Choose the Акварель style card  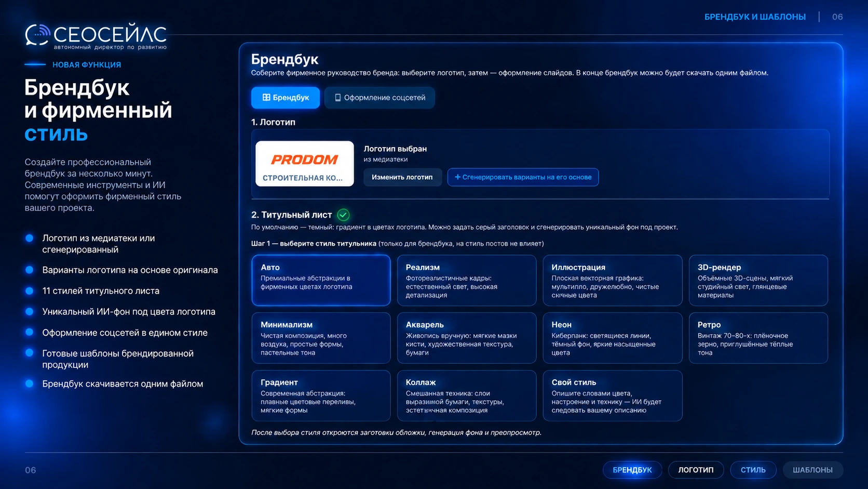(467, 338)
